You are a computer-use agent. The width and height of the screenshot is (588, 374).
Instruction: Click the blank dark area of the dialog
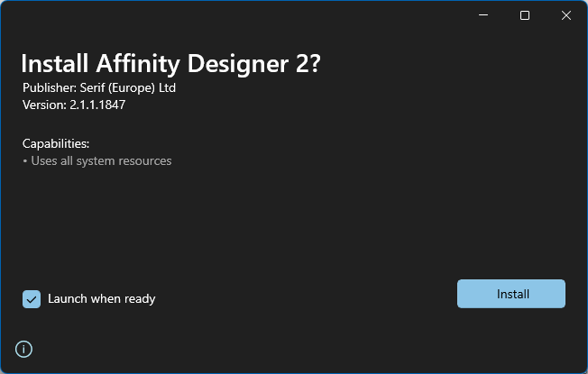click(x=298, y=225)
